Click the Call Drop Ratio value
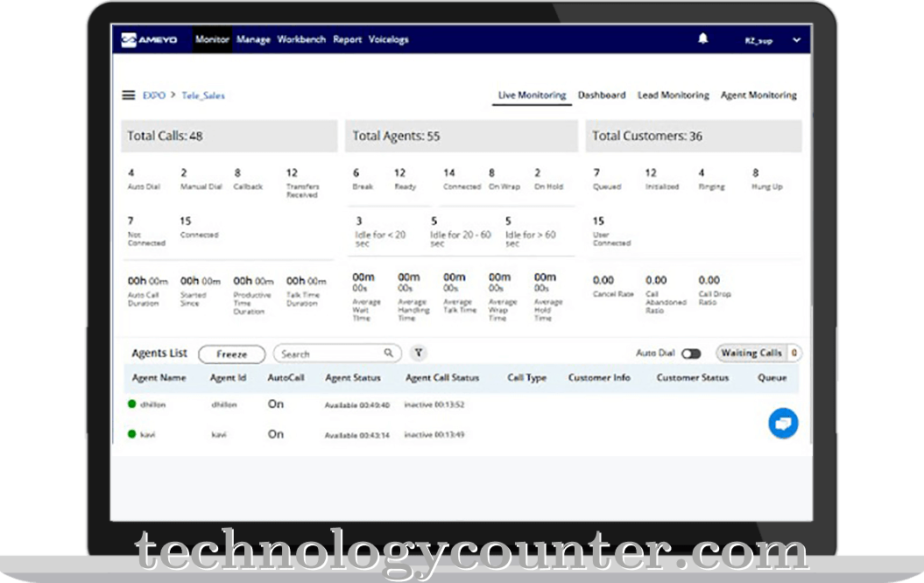Viewport: 924px width, 583px height. pyautogui.click(x=709, y=280)
